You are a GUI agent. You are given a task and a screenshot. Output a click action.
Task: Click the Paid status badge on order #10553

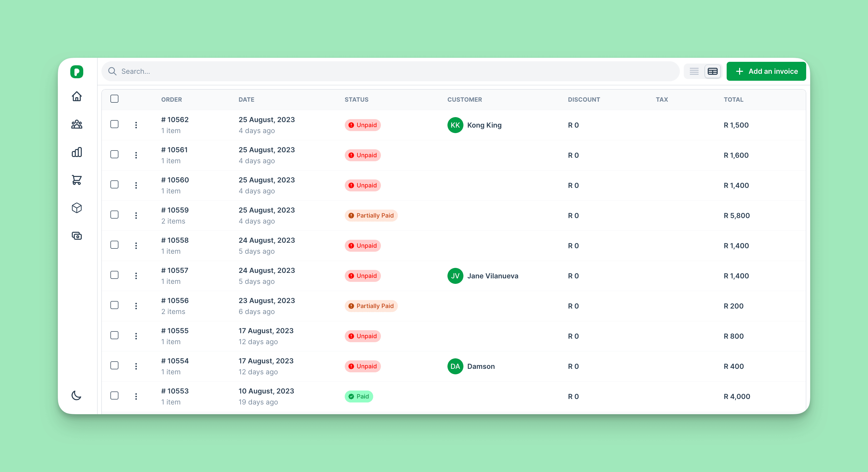(358, 396)
